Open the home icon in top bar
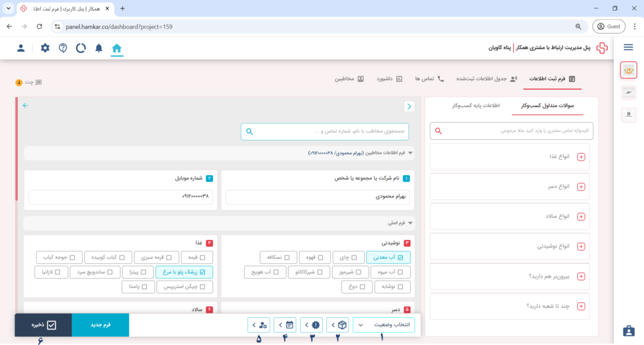 click(x=116, y=48)
